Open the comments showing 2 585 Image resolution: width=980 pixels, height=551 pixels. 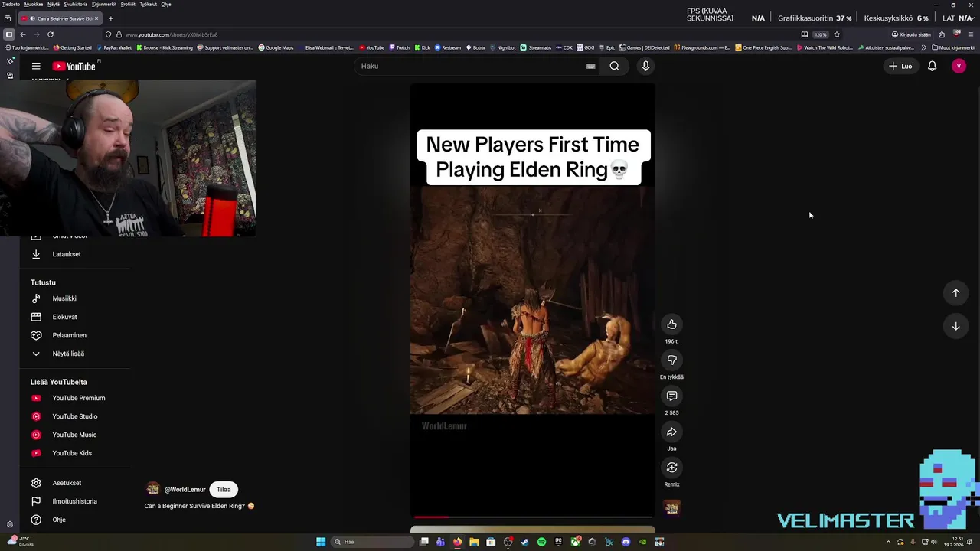[671, 396]
